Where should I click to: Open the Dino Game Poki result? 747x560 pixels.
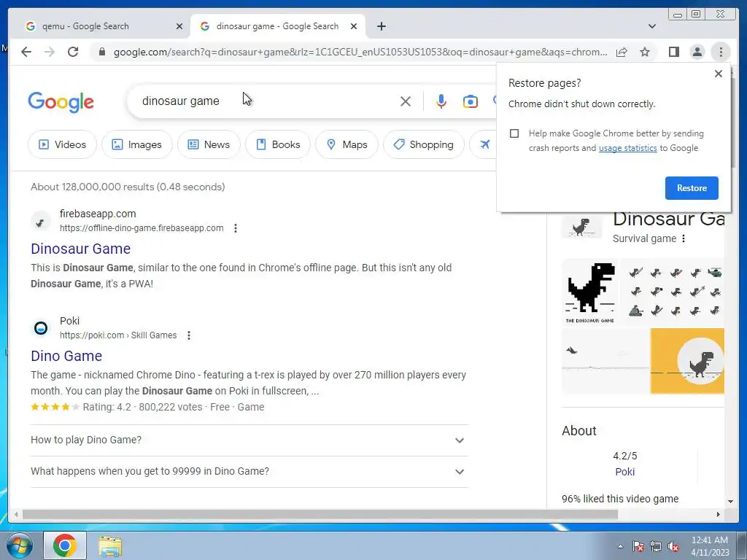point(66,356)
